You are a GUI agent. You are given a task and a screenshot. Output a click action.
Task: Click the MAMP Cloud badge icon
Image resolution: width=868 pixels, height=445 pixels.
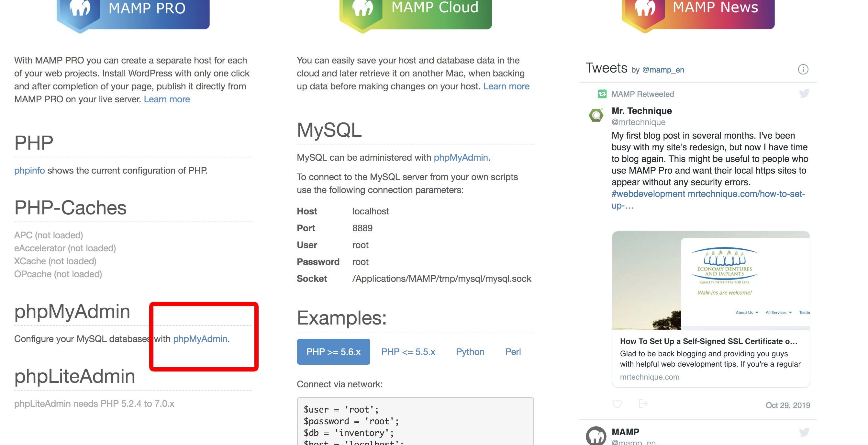(363, 8)
